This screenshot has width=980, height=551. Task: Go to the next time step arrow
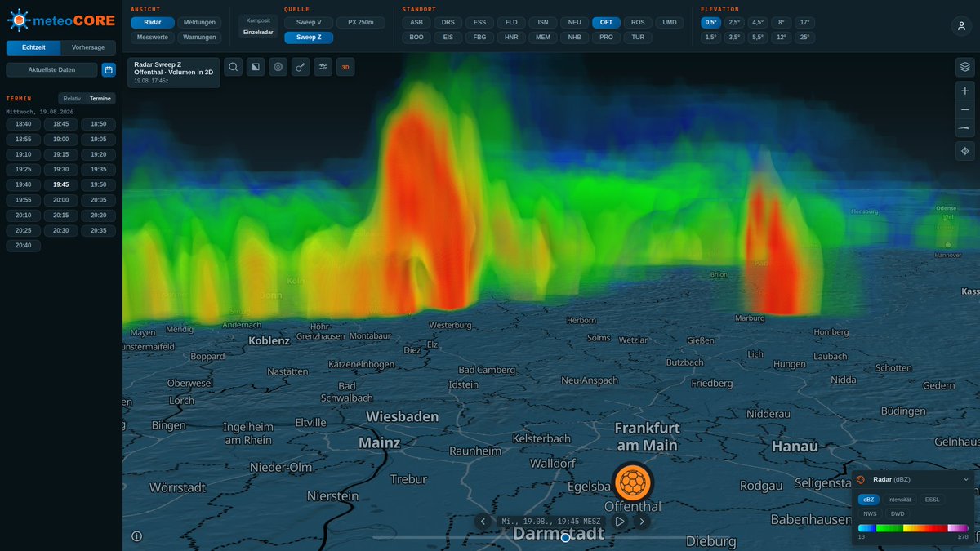pos(642,521)
